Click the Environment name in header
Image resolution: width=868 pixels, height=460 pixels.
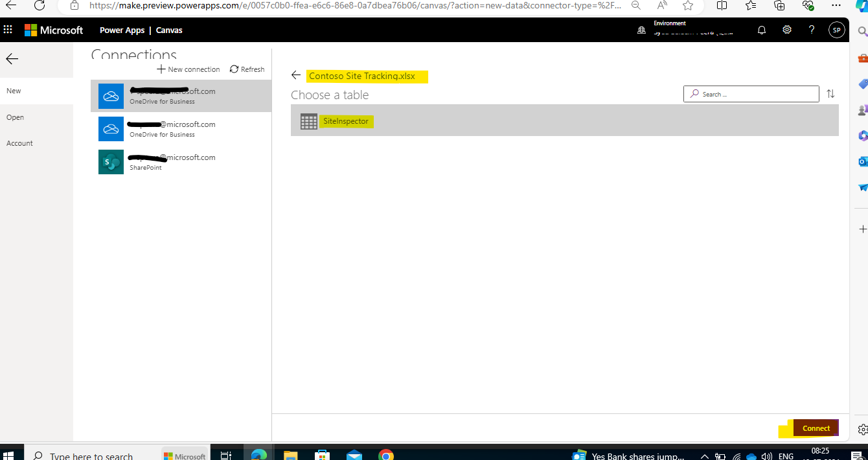coord(693,32)
